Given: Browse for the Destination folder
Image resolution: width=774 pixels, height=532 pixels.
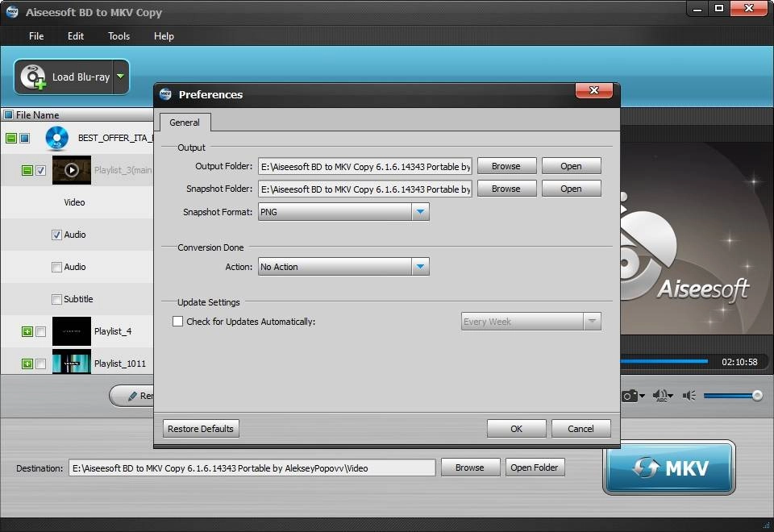Looking at the screenshot, I should tap(470, 468).
